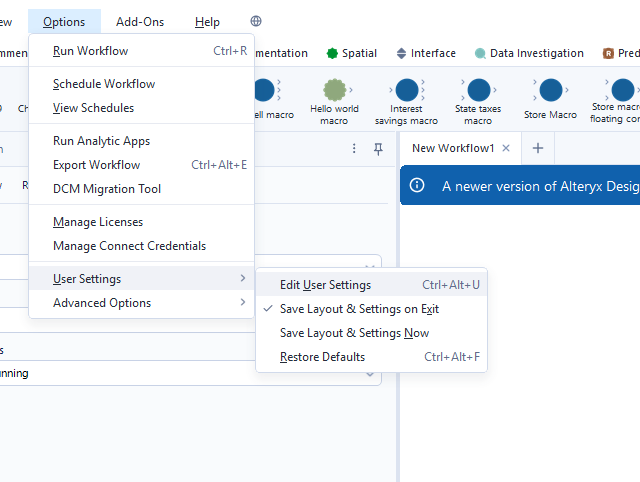Add a new workflow tab with plus
The height and width of the screenshot is (482, 640).
coord(537,148)
